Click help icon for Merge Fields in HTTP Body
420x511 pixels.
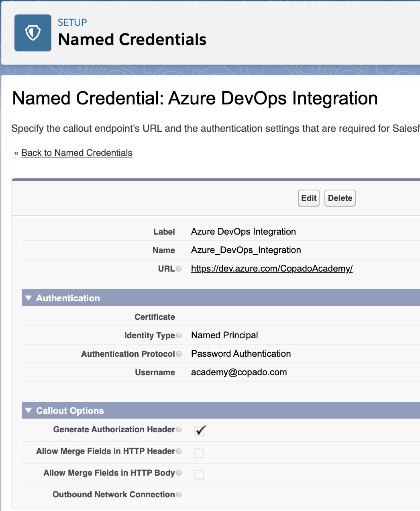(x=179, y=473)
